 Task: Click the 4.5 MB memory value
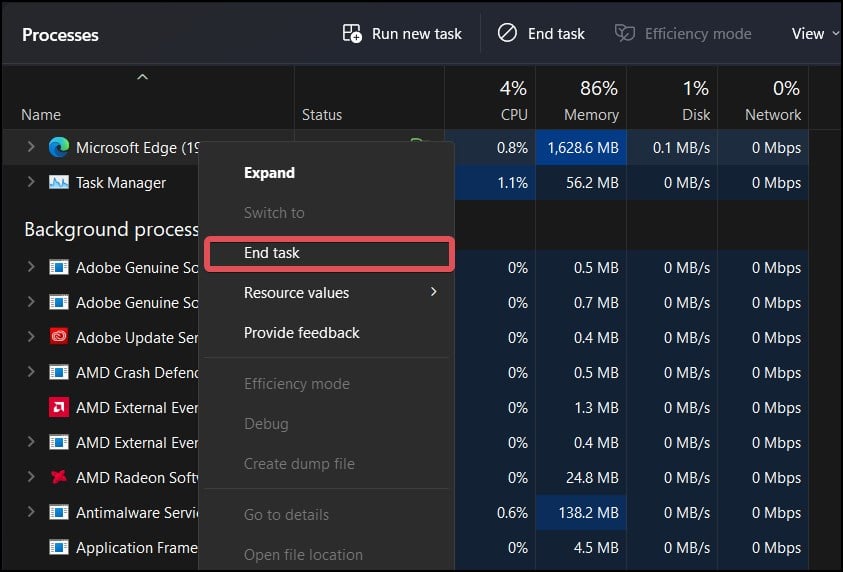596,547
